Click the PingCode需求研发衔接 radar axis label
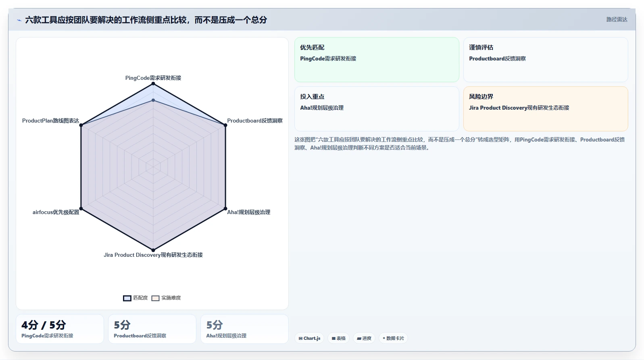Screen dimensions: 644x360 pos(153,78)
